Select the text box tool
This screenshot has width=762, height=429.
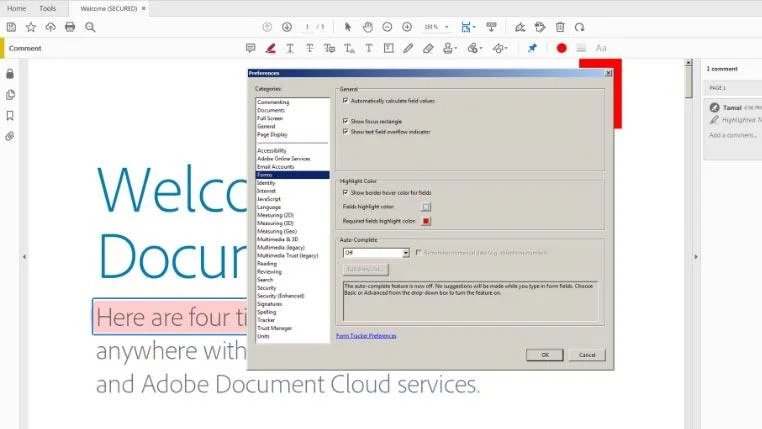(388, 48)
